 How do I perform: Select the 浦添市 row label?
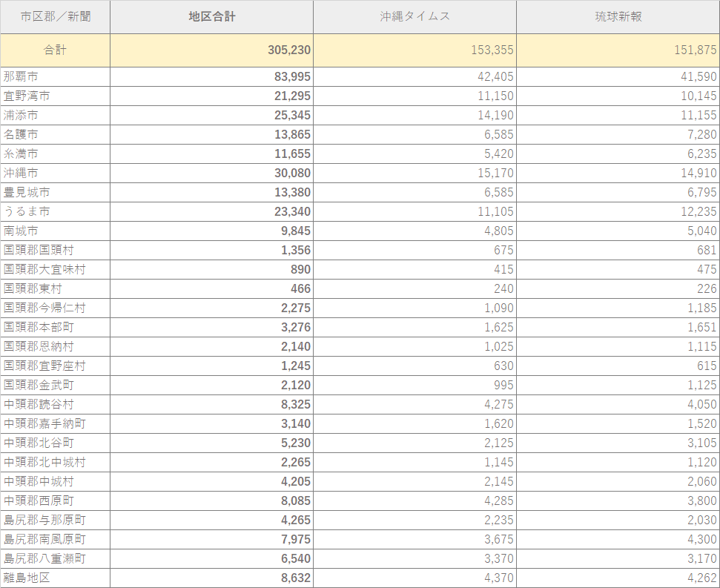21,115
